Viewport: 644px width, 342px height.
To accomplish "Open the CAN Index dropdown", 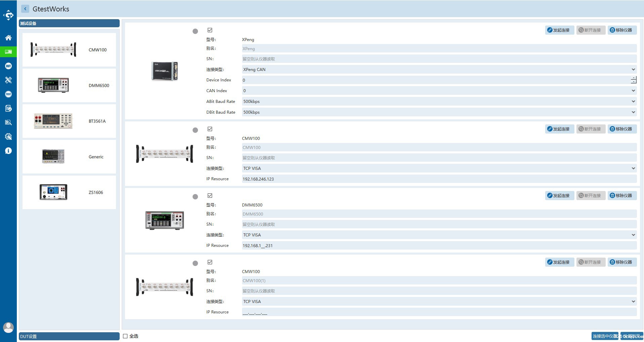I will coord(439,91).
